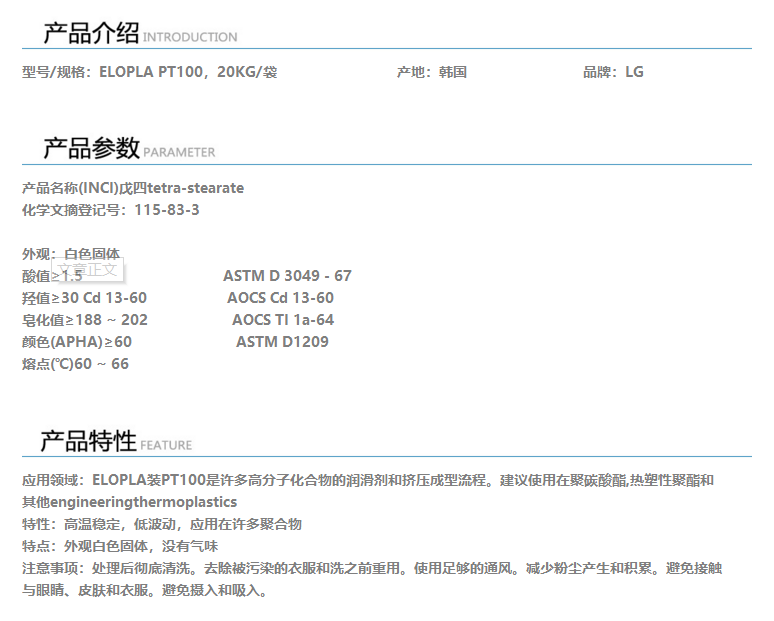Click the INCI product name tetra-stearate line
Viewport: 774px width, 621px height.
pos(133,188)
